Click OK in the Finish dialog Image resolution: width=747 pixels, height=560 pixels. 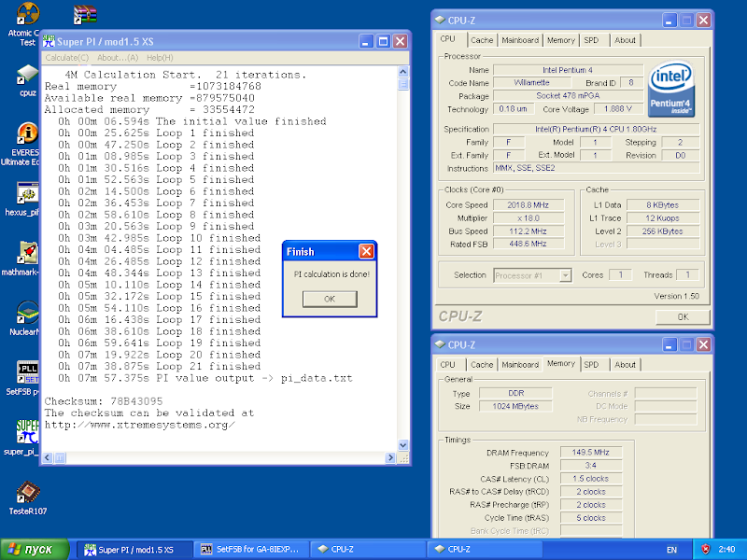tap(330, 299)
